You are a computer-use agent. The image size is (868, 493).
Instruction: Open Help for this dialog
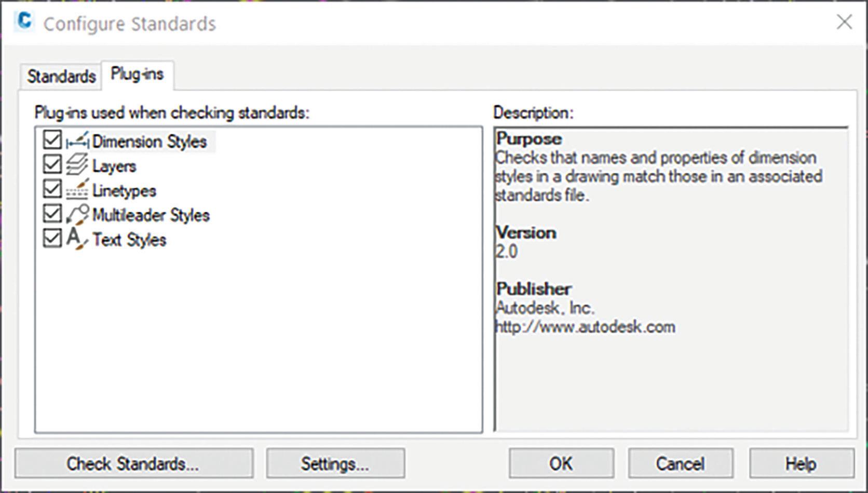pyautogui.click(x=801, y=463)
